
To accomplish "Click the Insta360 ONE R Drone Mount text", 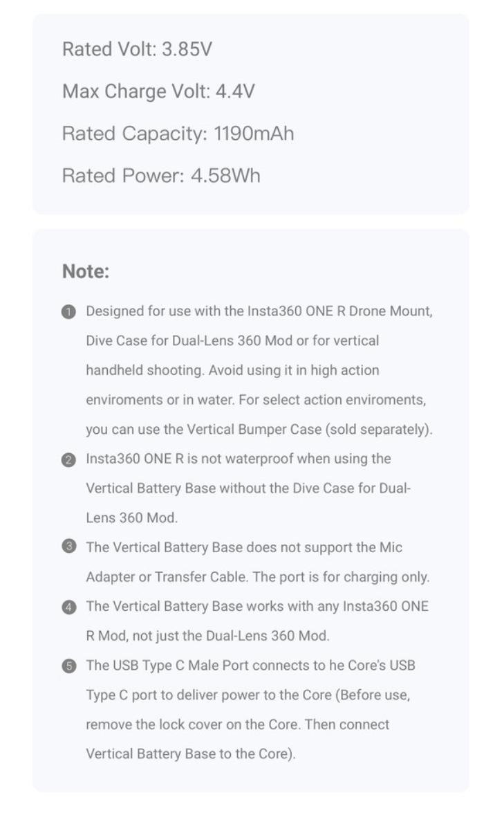I will [x=339, y=311].
